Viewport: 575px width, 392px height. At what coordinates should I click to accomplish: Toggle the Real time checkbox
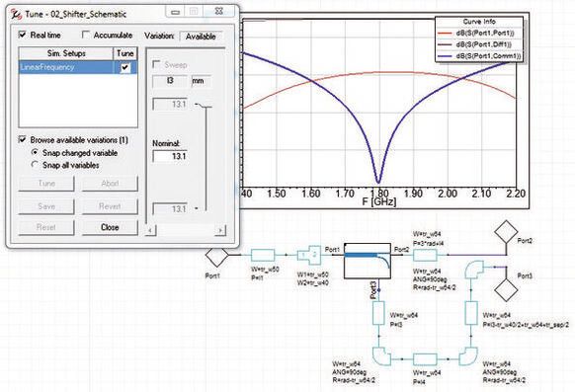23,35
